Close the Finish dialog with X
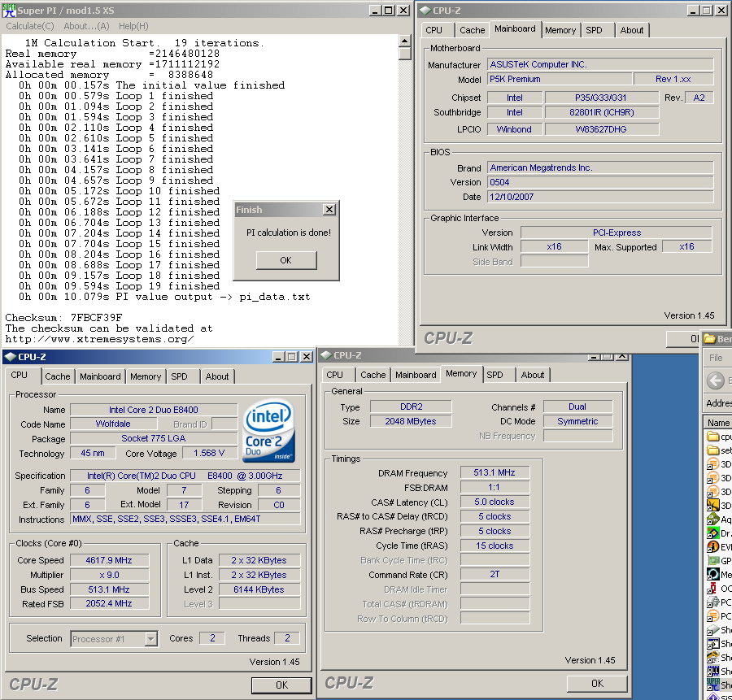Image resolution: width=732 pixels, height=700 pixels. tap(329, 210)
